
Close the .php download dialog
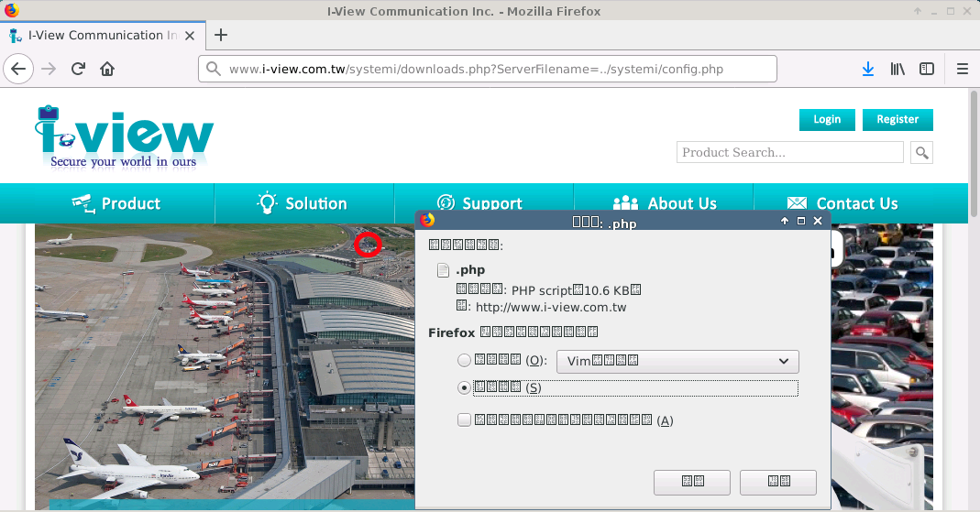818,221
